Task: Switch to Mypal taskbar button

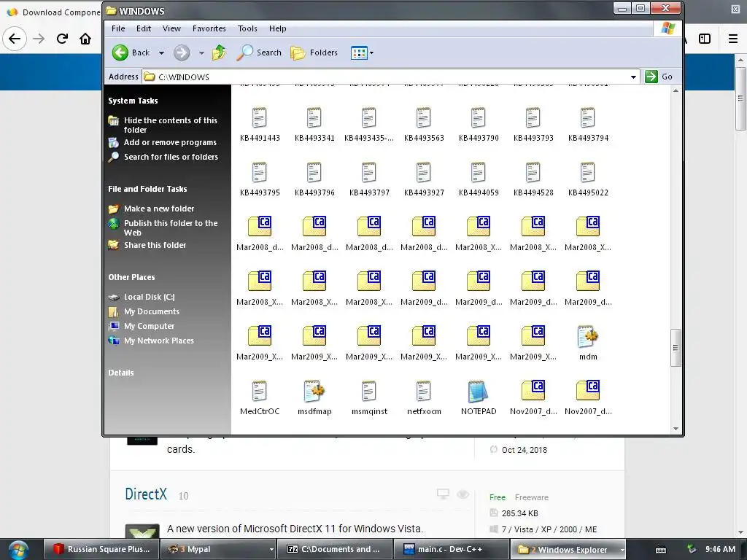Action: point(218,549)
